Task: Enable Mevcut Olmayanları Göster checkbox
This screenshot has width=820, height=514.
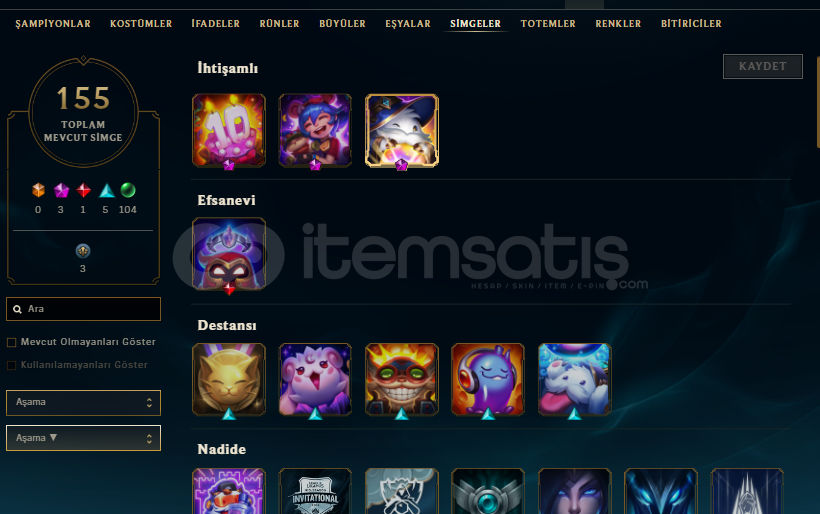Action: pos(12,342)
